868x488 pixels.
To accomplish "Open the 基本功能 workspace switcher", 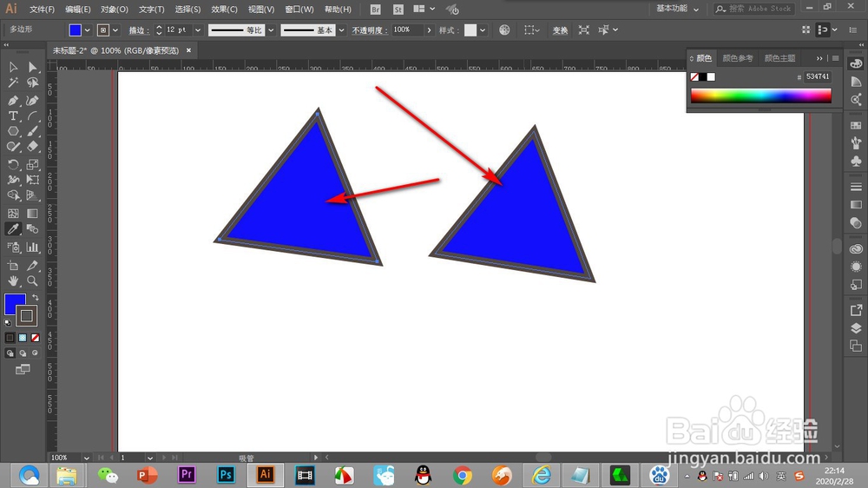I will pyautogui.click(x=677, y=9).
